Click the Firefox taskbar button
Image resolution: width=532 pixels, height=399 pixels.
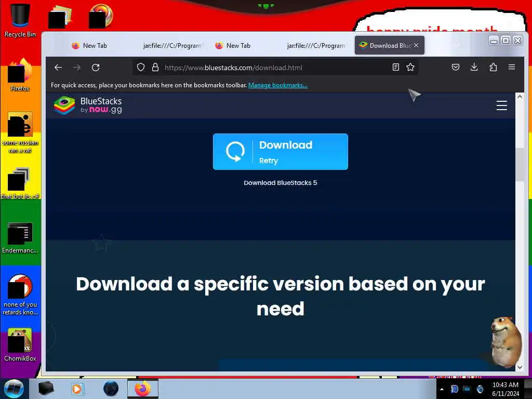coord(143,389)
